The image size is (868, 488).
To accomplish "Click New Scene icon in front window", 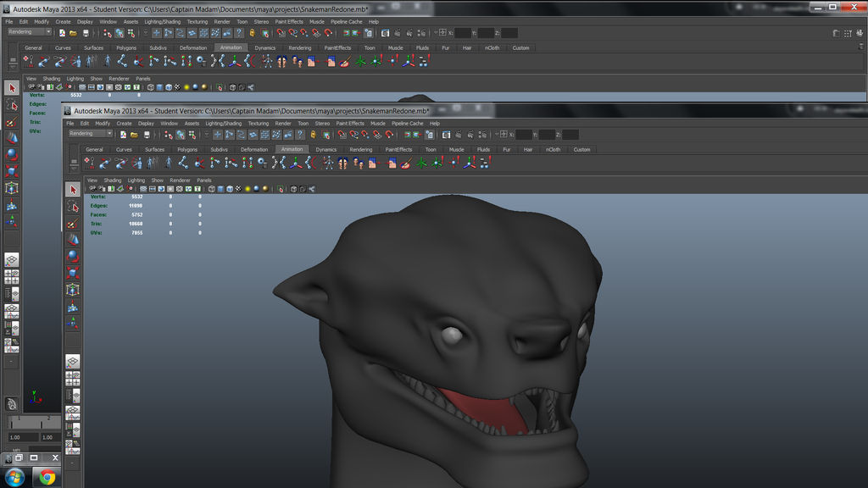I will pyautogui.click(x=124, y=135).
